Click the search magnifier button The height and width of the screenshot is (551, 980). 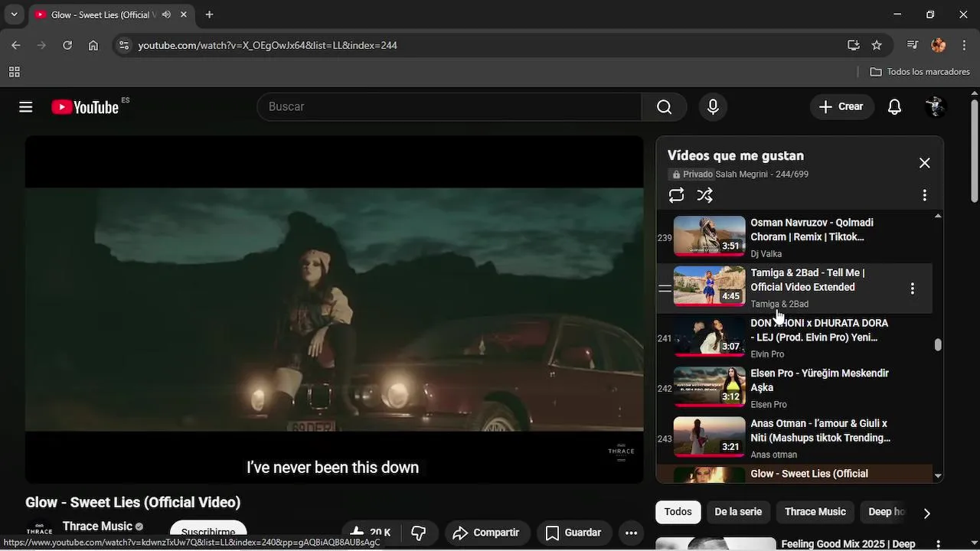[x=665, y=107]
